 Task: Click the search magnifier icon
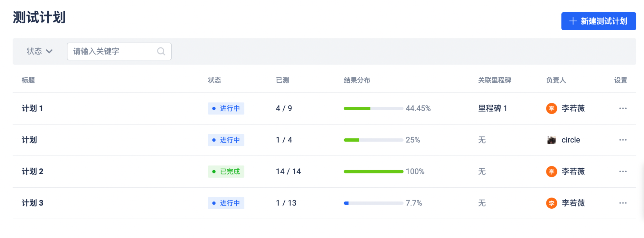[161, 52]
